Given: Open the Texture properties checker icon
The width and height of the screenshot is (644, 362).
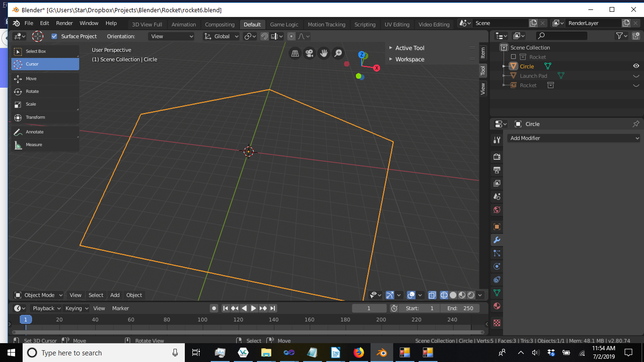Looking at the screenshot, I should 496,323.
